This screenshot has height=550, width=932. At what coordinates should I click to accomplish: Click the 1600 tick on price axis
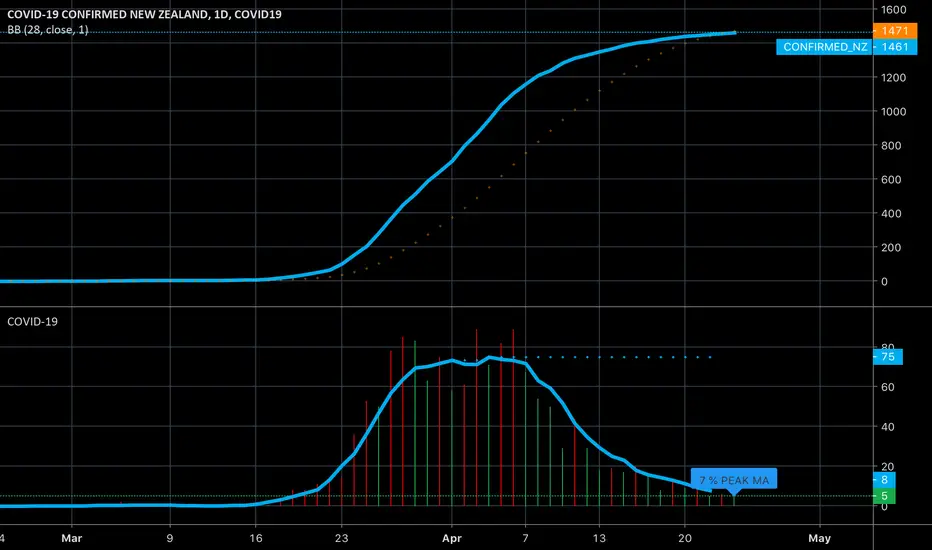coord(893,10)
